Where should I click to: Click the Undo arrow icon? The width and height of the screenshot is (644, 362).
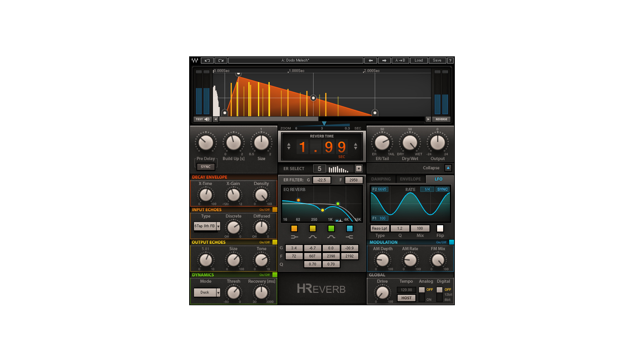coord(207,60)
